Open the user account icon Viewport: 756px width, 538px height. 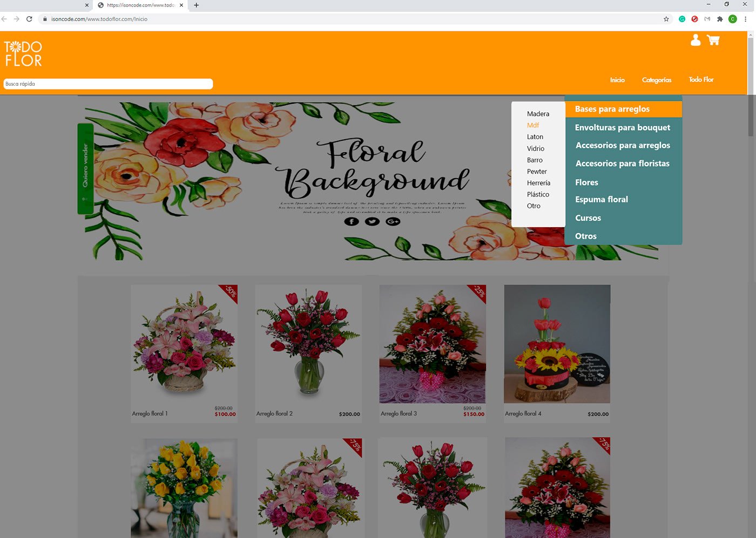(x=696, y=40)
